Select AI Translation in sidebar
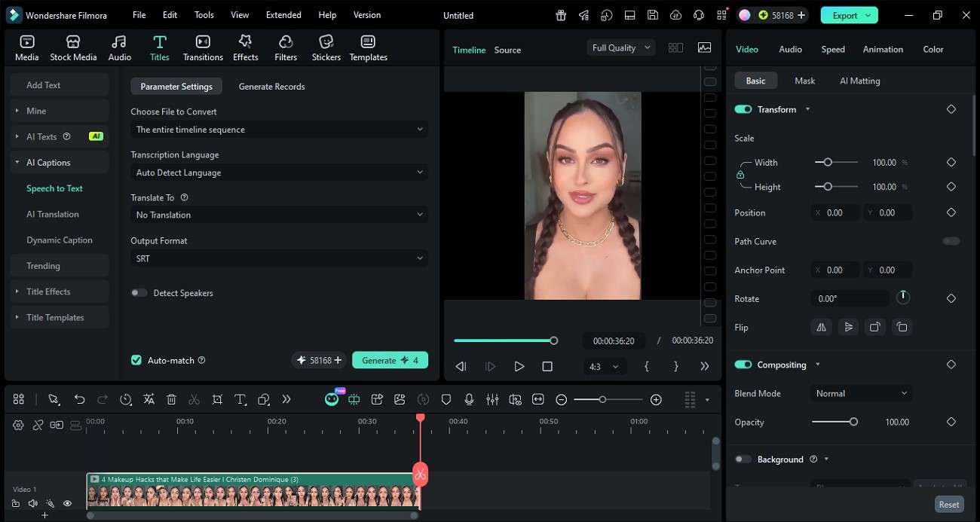This screenshot has height=522, width=980. click(53, 214)
